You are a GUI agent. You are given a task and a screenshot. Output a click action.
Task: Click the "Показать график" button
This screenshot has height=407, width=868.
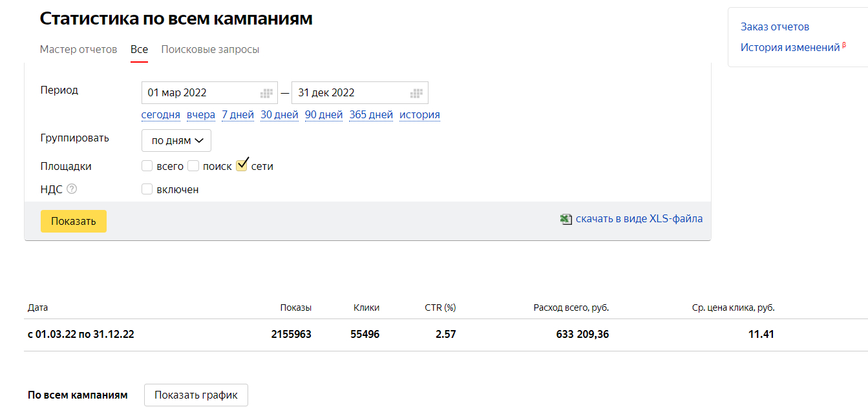point(196,395)
